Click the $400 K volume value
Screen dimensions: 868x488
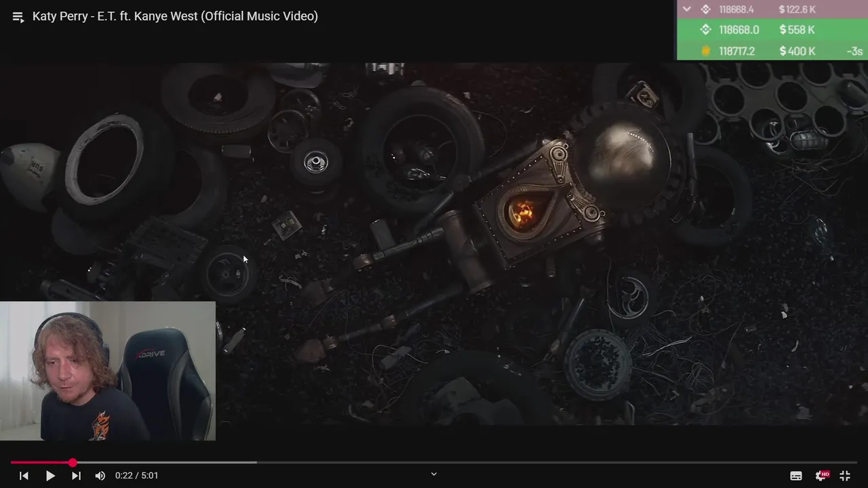[797, 51]
